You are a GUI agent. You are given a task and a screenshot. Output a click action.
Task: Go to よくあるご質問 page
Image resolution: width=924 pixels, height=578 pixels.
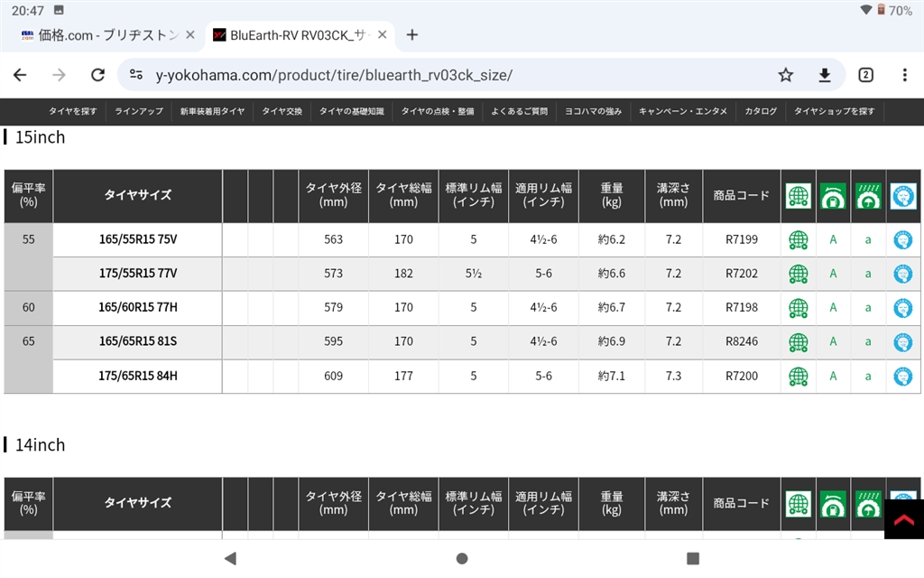click(x=519, y=111)
